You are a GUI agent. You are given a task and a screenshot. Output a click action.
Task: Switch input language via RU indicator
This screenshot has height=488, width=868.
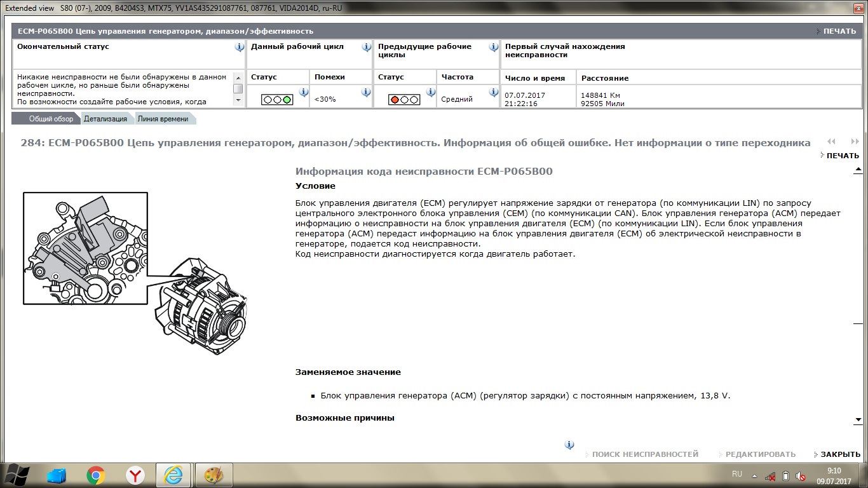[x=737, y=474]
